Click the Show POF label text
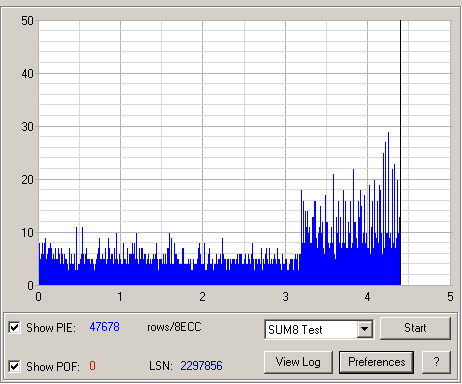 [x=53, y=367]
